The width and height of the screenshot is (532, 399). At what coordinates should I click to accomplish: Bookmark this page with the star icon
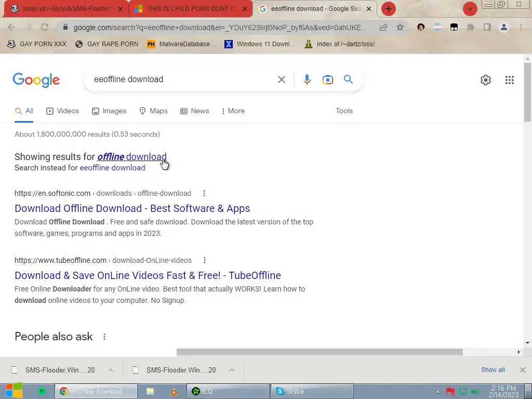coord(400,28)
